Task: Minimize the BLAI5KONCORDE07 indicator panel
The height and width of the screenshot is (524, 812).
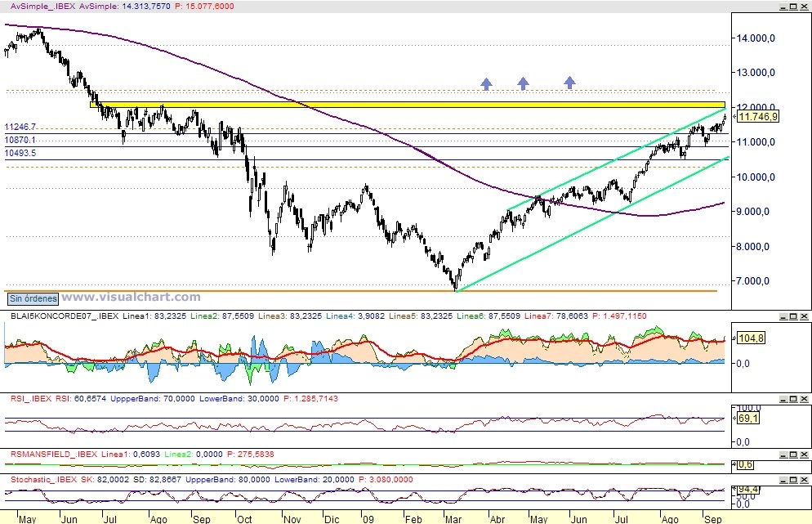Action: tap(783, 316)
